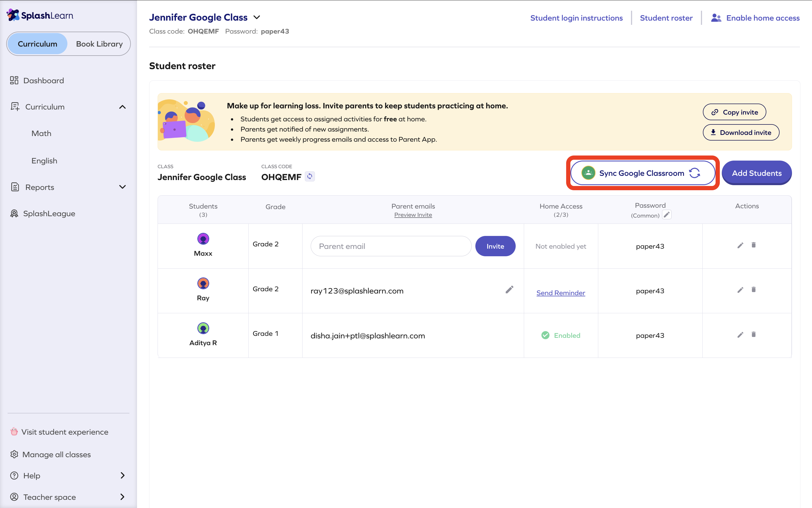
Task: Open Manage all classes
Action: point(56,454)
